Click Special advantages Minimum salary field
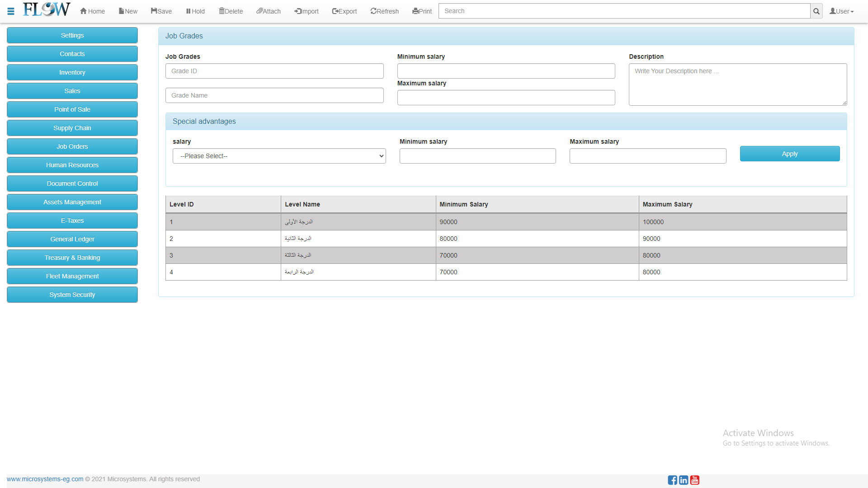 (477, 156)
